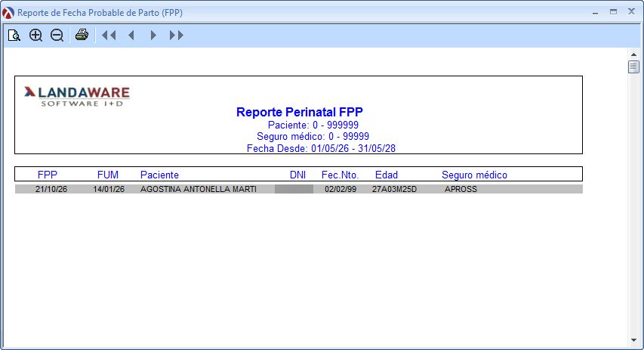Viewport: 644px width, 350px height.
Task: Click the FPP date 21/10/26
Action: tap(51, 189)
